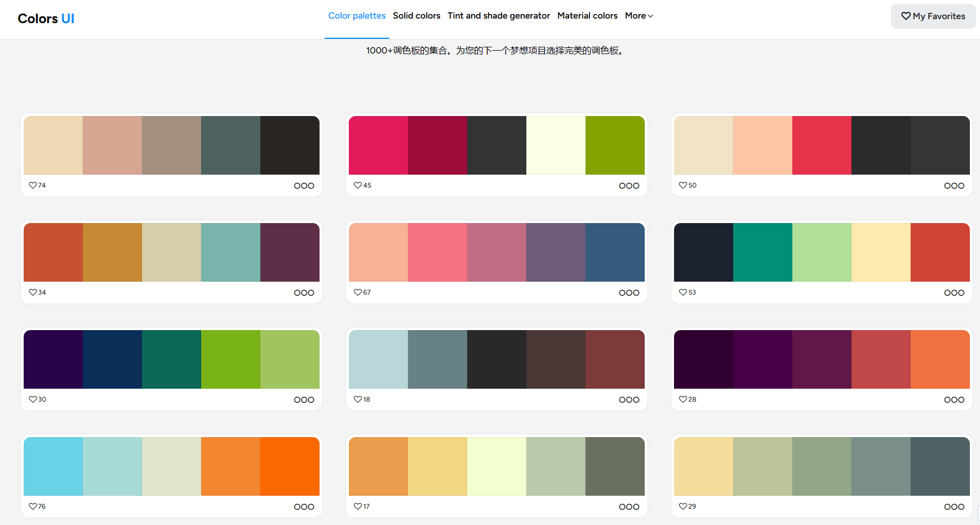Heart the palette with 67 likes
Screen dimensions: 980x525
[358, 292]
